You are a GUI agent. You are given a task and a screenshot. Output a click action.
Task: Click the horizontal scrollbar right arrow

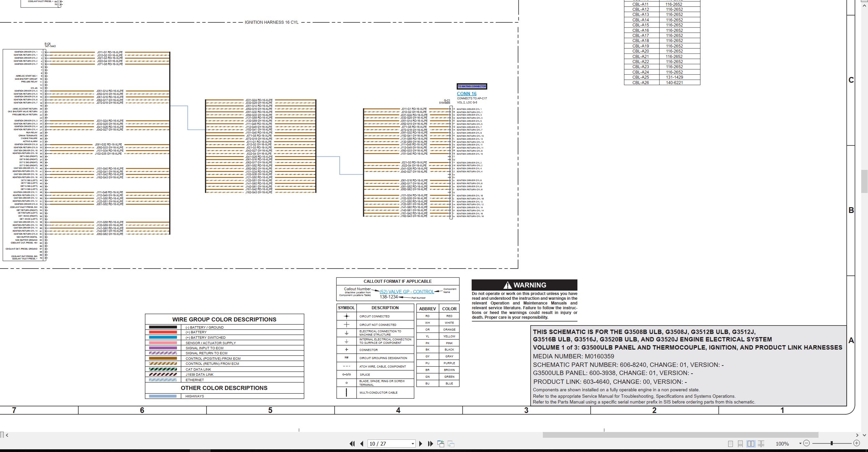click(857, 435)
